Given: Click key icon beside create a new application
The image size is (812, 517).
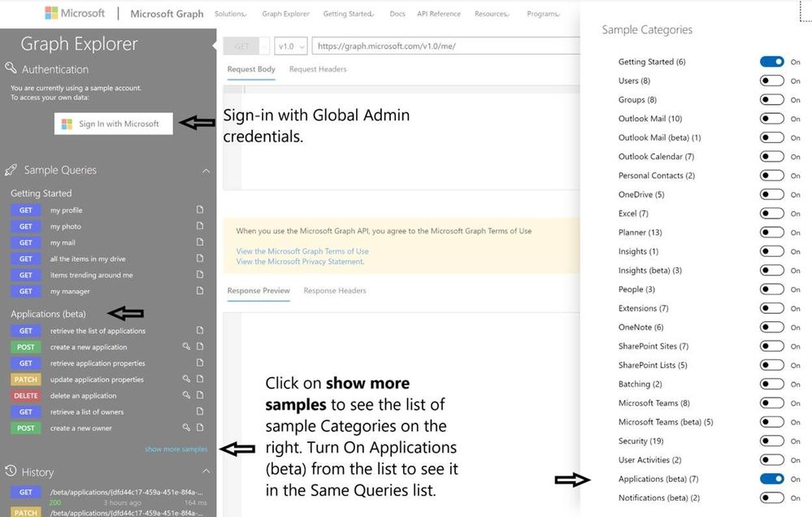Looking at the screenshot, I should 186,346.
